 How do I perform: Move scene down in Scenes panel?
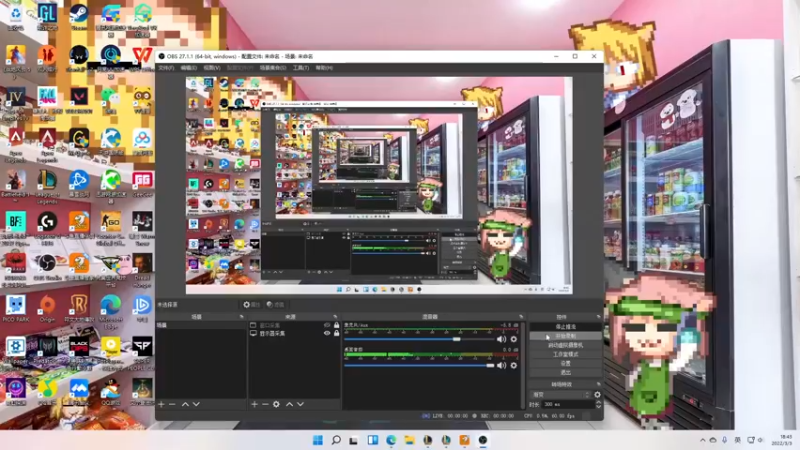pyautogui.click(x=196, y=404)
